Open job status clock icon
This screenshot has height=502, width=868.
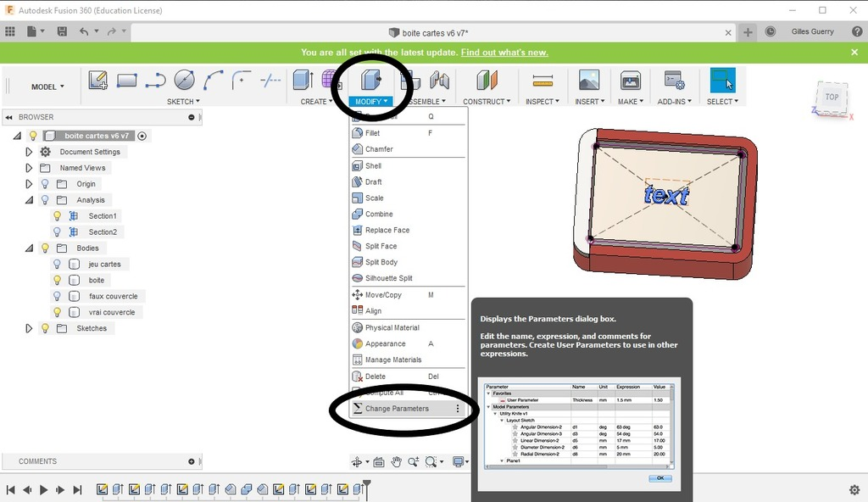[770, 31]
